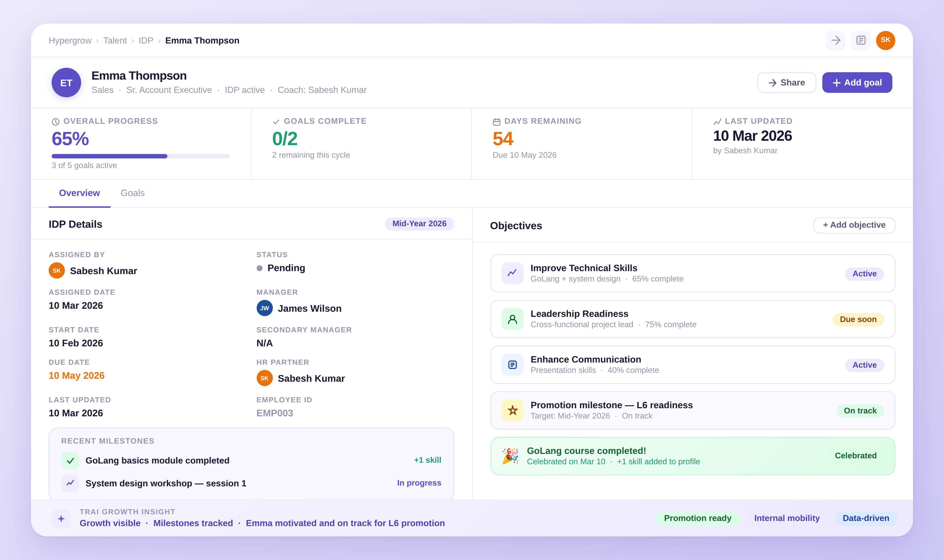The image size is (944, 560).
Task: Click the forward arrow icon near SK avatar
Action: pyautogui.click(x=836, y=40)
